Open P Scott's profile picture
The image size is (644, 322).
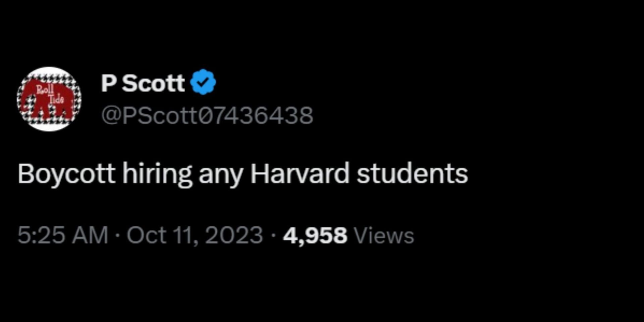coord(49,99)
